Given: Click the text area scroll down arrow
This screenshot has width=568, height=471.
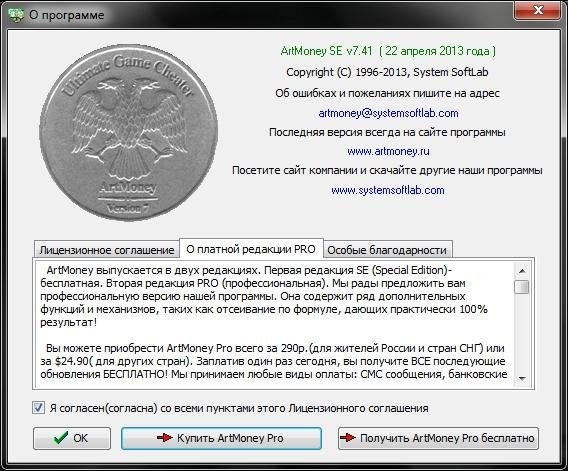Looking at the screenshot, I should click(522, 379).
